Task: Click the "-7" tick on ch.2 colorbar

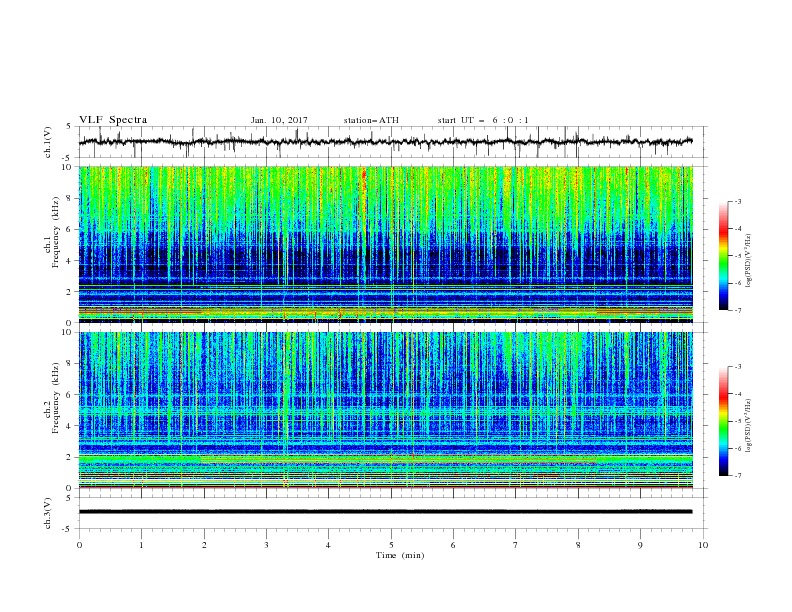Action: tap(738, 476)
